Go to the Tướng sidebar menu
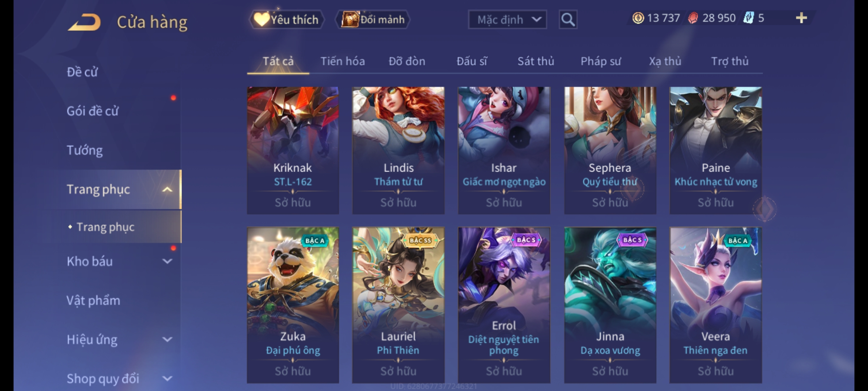 [85, 150]
